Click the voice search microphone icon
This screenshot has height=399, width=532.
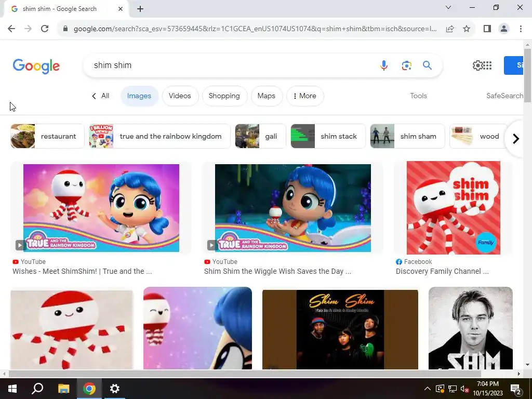384,65
